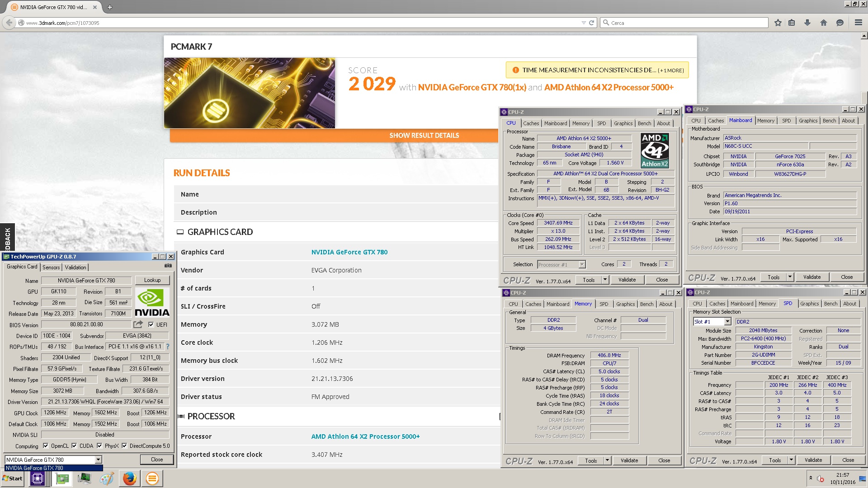
Task: Open the Paint palette taskbar icon
Action: tap(107, 479)
